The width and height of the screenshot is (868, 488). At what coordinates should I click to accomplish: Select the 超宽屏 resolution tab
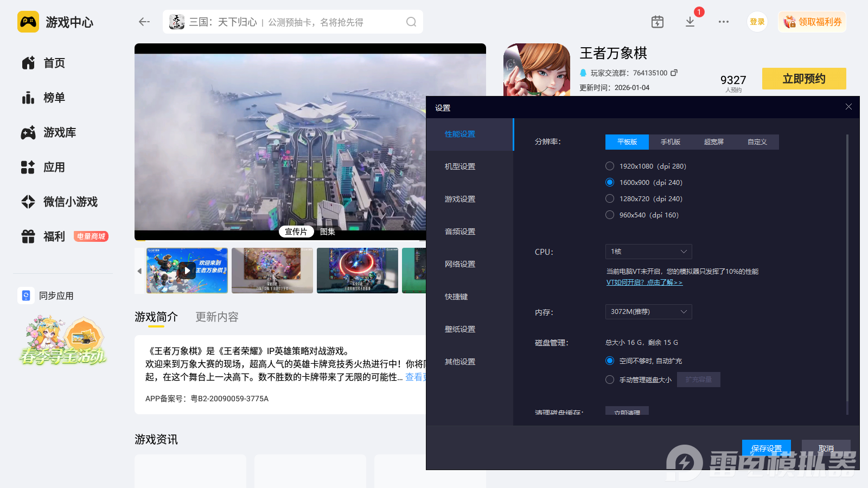pyautogui.click(x=714, y=142)
